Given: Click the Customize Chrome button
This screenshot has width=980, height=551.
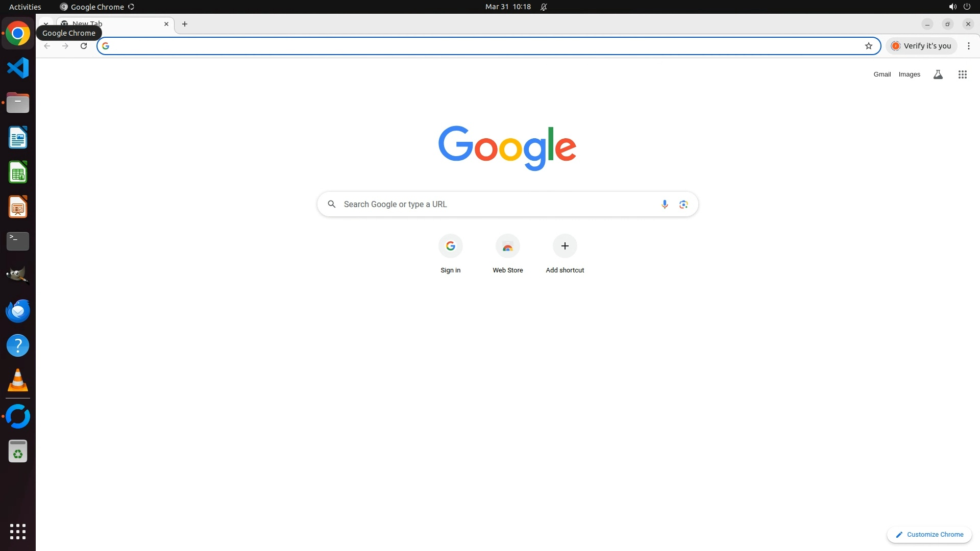Looking at the screenshot, I should click(x=929, y=534).
